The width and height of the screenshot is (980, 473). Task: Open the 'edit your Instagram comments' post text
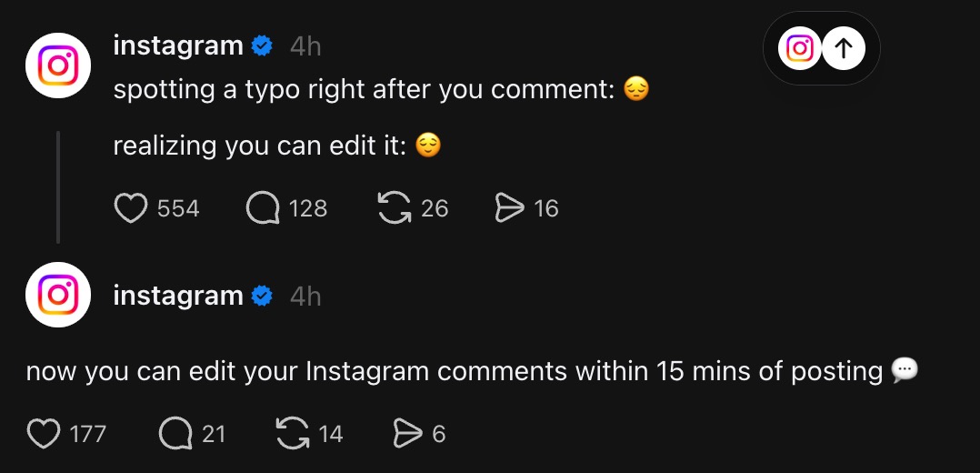[x=455, y=371]
